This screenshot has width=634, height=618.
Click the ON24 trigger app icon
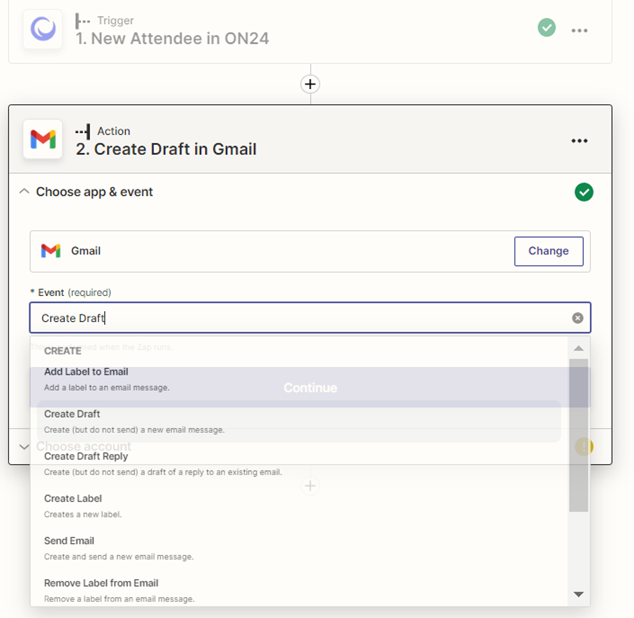43,29
